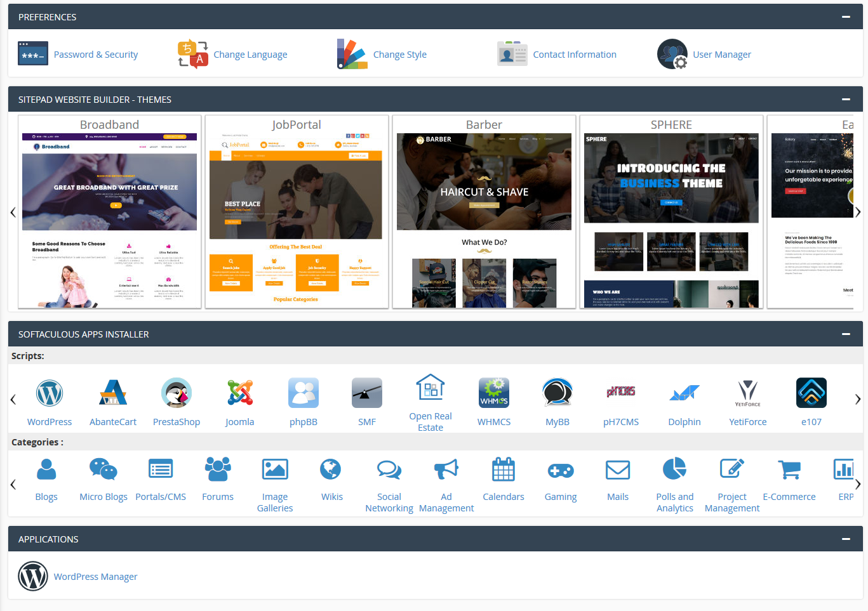Open the Change Style palette icon
This screenshot has width=868, height=611.
click(352, 54)
